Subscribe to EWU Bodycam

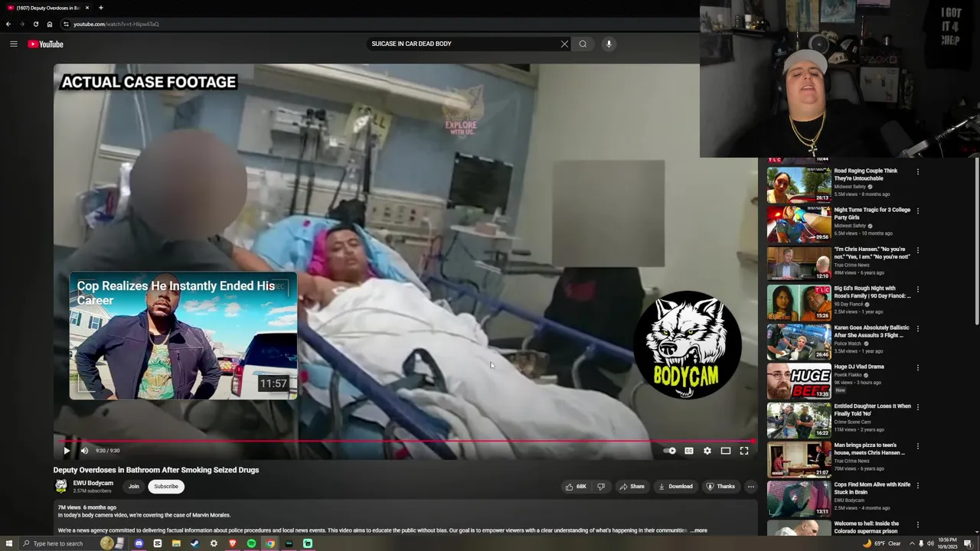[165, 487]
